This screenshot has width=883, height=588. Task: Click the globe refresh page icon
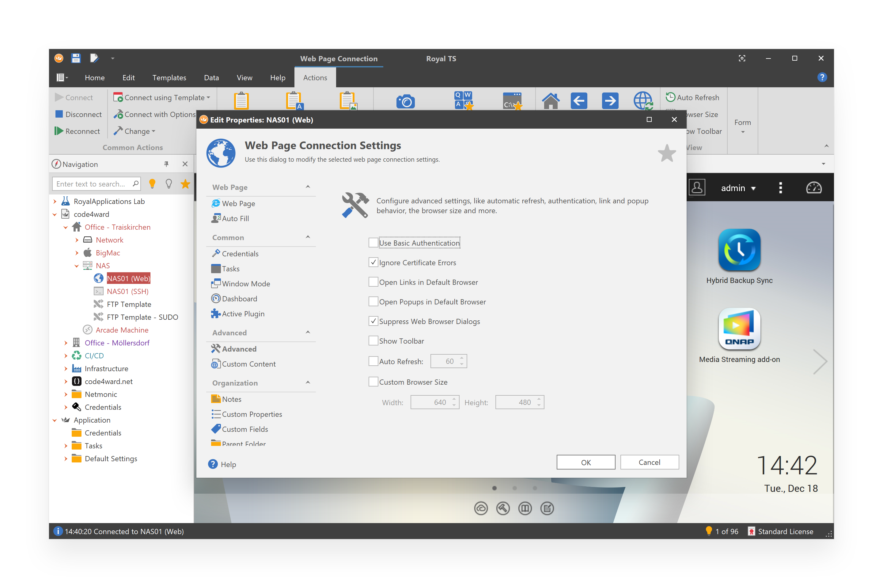tap(642, 101)
